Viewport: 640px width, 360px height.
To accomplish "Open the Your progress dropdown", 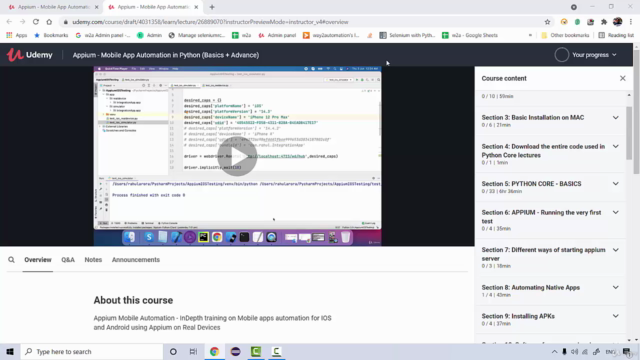I will 594,55.
